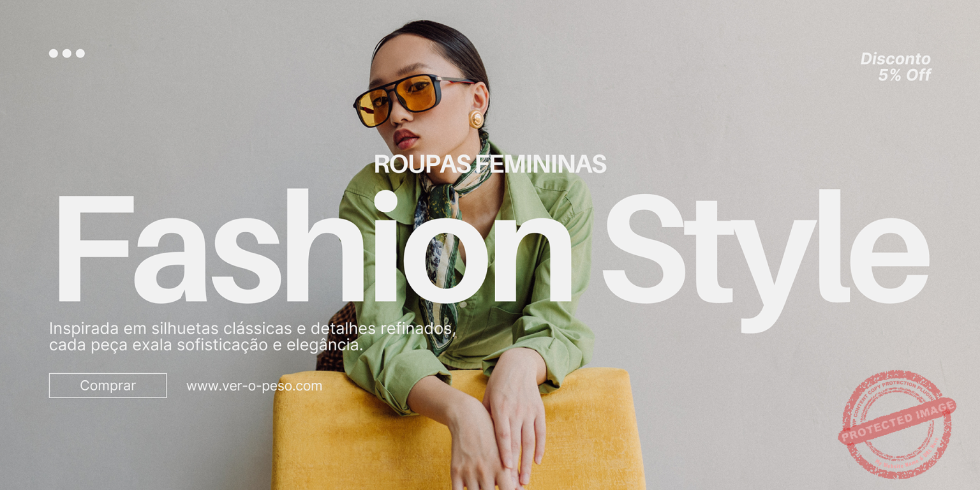Viewport: 980px width, 490px height.
Task: Click the word Style in the headline
Action: coord(766,258)
